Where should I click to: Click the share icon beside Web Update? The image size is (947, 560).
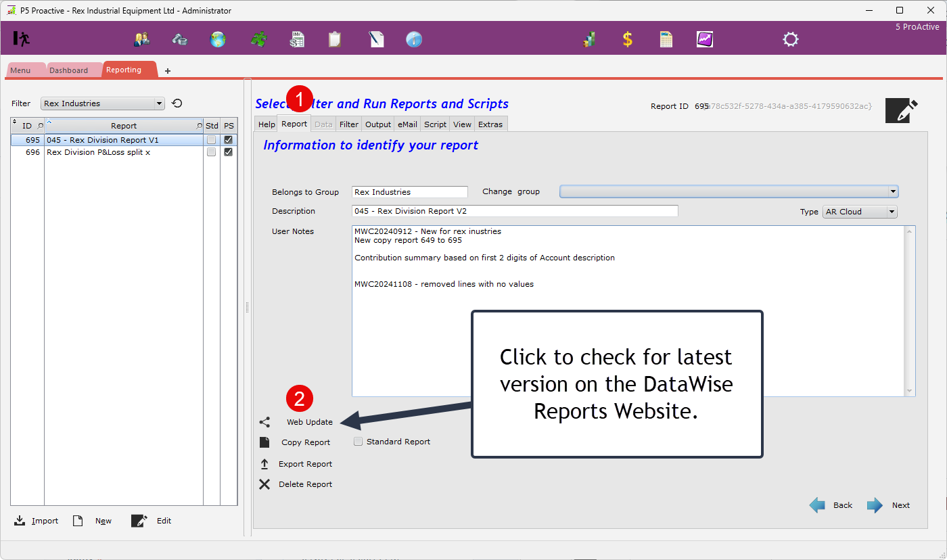[264, 422]
